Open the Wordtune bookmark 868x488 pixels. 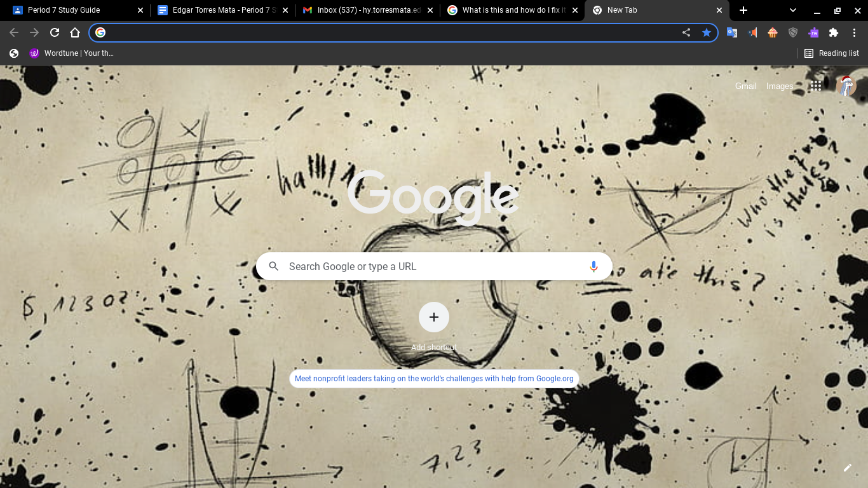click(x=72, y=53)
